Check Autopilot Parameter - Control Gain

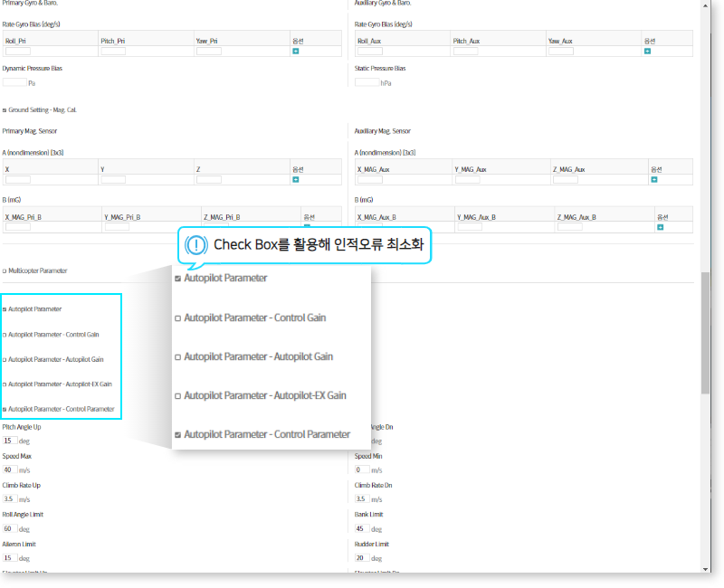(5, 335)
